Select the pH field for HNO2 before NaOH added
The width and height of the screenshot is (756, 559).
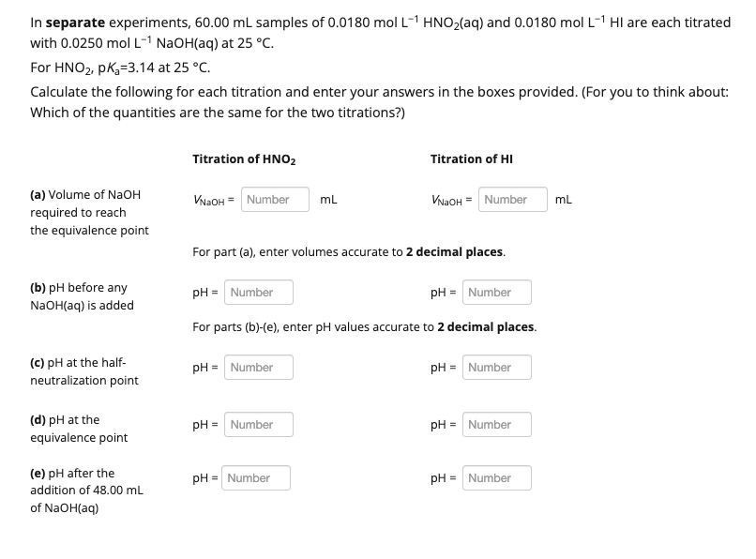(258, 292)
